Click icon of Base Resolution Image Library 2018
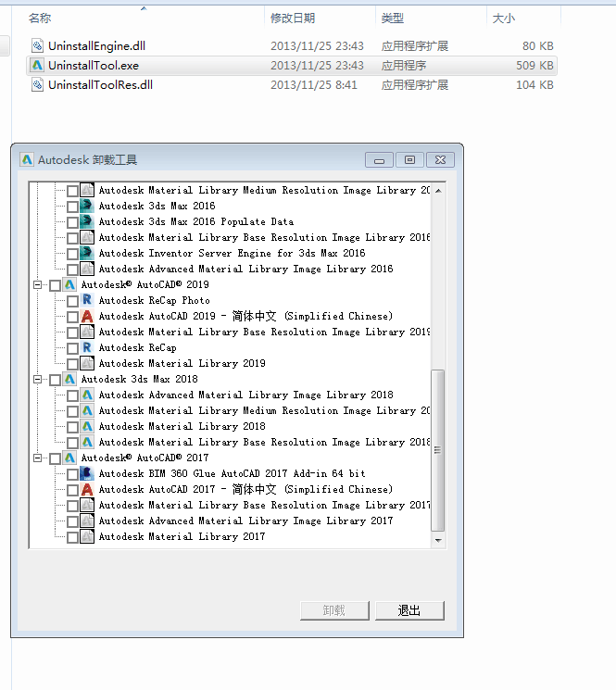This screenshot has height=690, width=616. click(87, 443)
